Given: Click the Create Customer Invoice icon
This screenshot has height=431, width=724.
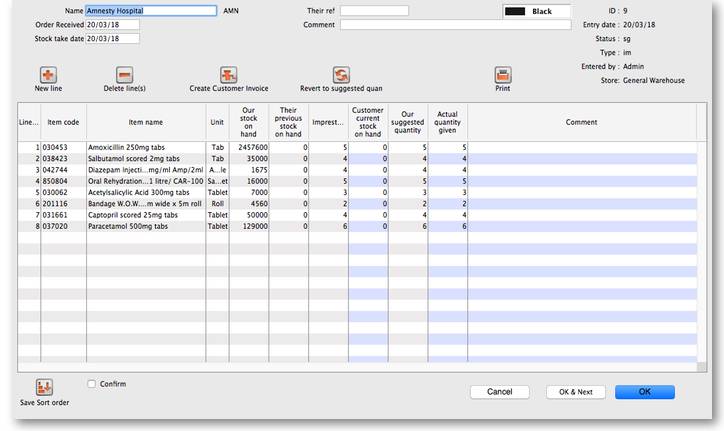Looking at the screenshot, I should (229, 75).
